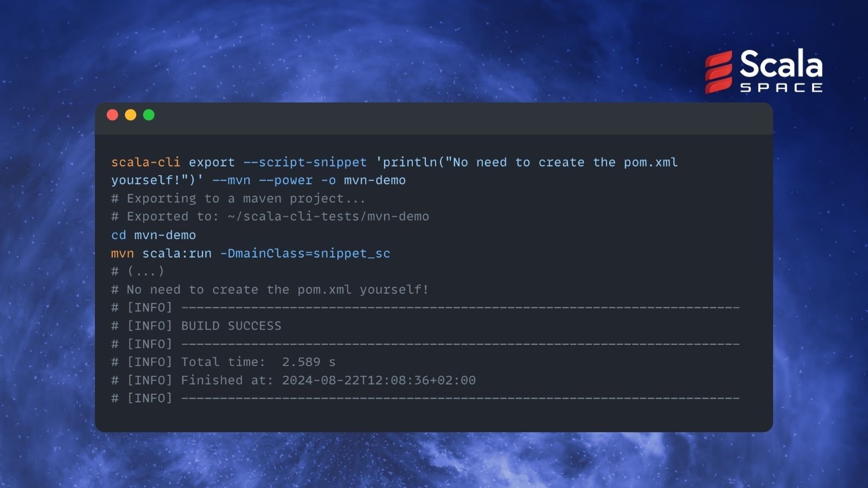Click the "Exporting to a maven project..." comment

coord(246,198)
